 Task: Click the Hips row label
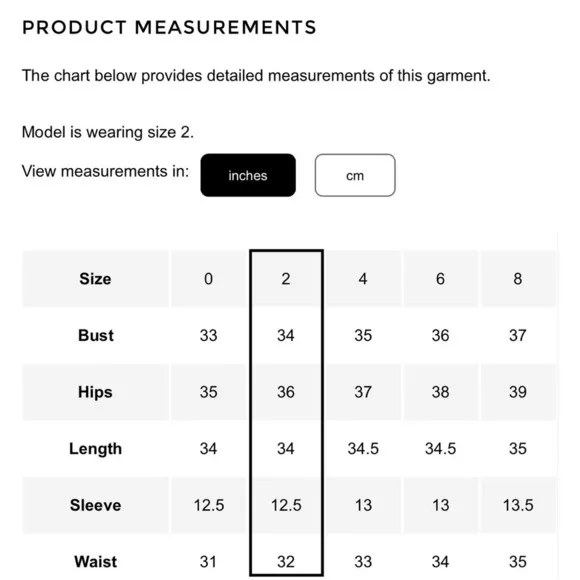(95, 392)
